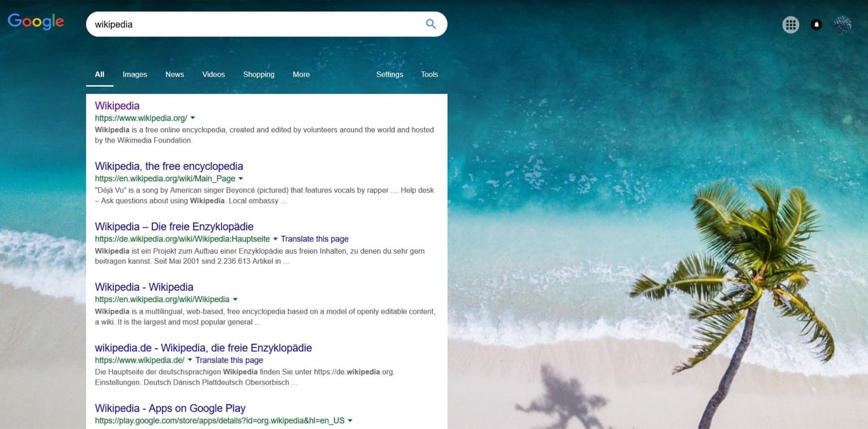Image resolution: width=868 pixels, height=429 pixels.
Task: Open the Wikipedia result title link
Action: coord(117,105)
